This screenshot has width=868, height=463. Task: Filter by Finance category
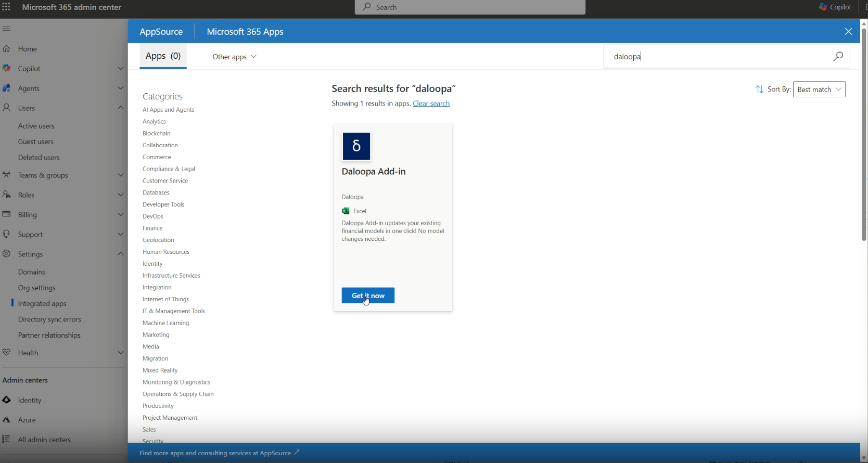[x=152, y=228]
